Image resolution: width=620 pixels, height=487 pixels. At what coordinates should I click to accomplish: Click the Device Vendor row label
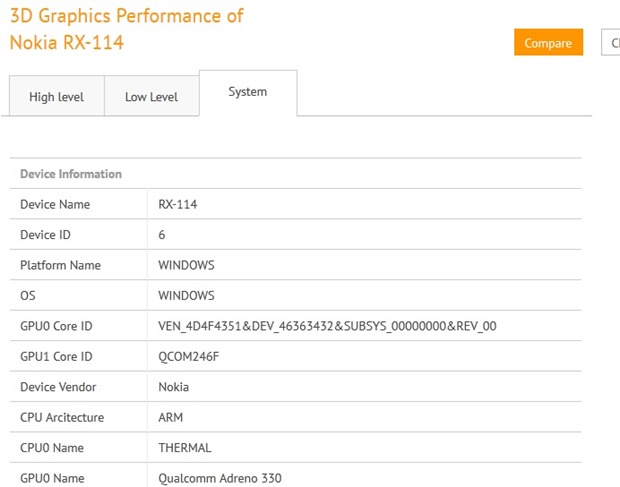click(x=58, y=387)
